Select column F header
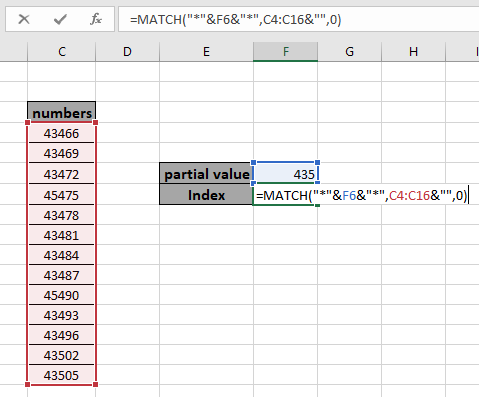 pos(285,52)
